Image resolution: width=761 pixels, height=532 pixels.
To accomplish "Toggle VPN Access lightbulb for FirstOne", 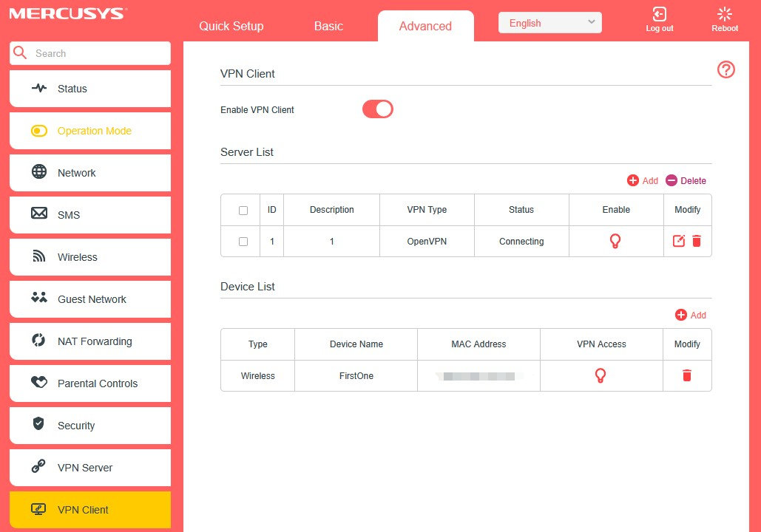I will point(601,375).
